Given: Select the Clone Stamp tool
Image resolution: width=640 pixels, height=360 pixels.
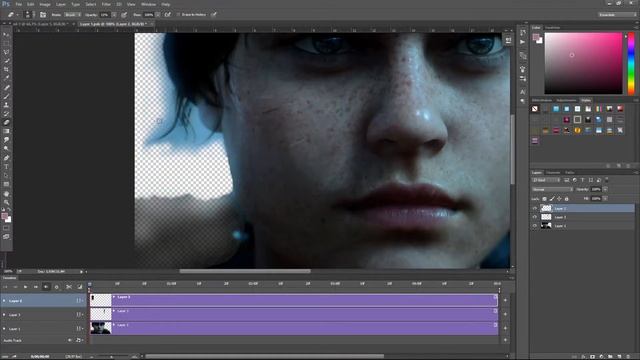Looking at the screenshot, I should 6,105.
